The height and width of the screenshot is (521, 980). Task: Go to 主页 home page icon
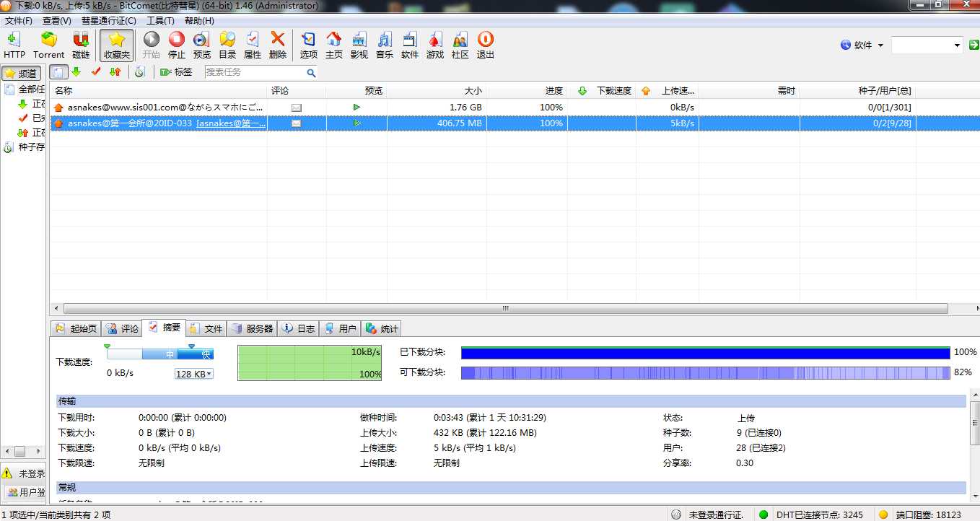click(333, 45)
